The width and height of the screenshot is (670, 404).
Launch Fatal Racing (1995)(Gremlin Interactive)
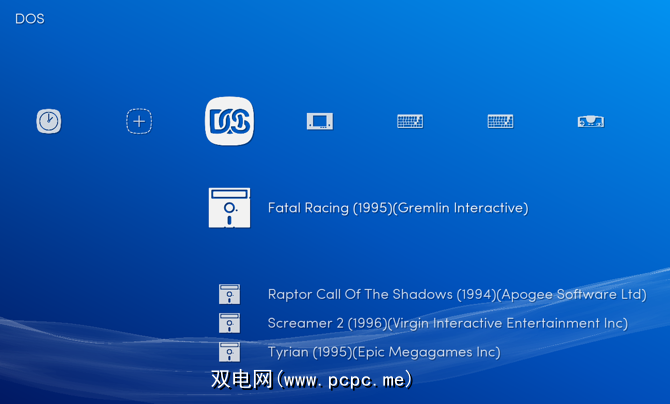pos(398,208)
